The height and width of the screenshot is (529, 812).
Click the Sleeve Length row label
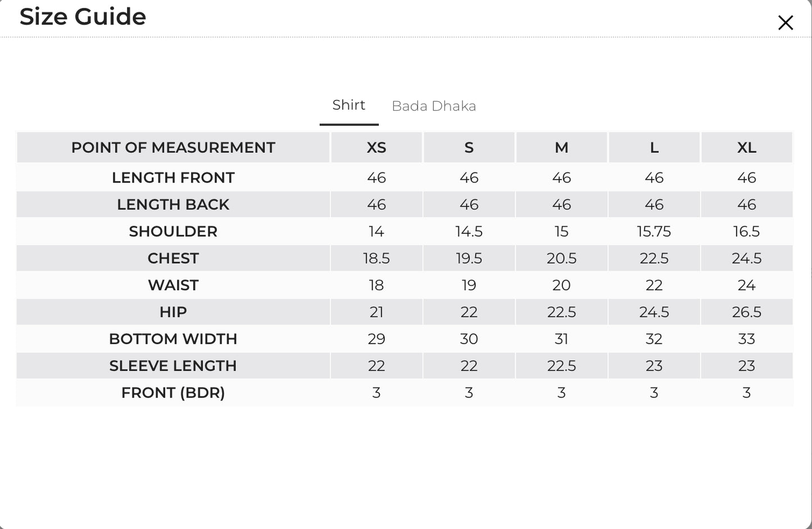[173, 366]
